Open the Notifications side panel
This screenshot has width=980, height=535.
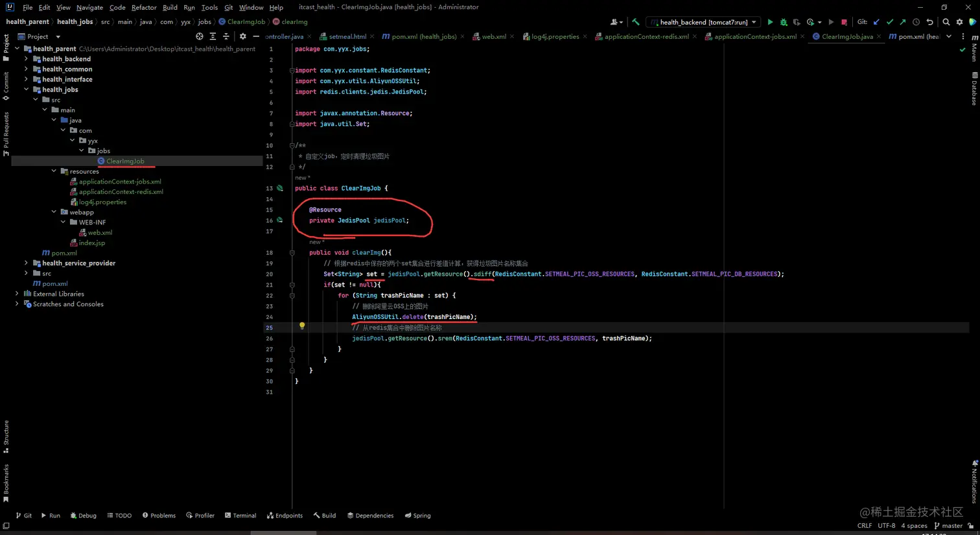[975, 481]
